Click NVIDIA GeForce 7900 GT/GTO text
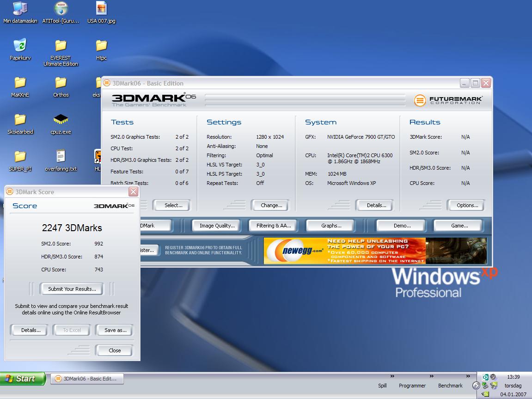Screen dimensions: 532x399 (x=361, y=137)
